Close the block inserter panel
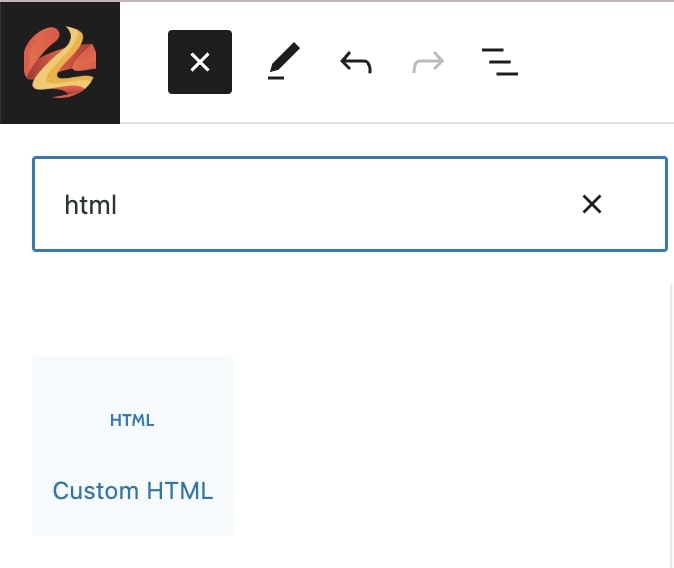This screenshot has width=674, height=568. tap(200, 62)
